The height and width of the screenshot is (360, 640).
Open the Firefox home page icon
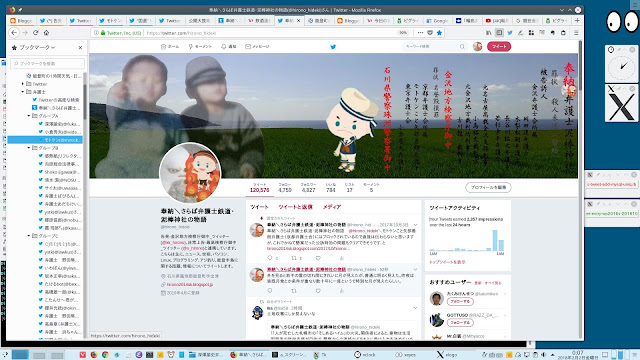46,33
